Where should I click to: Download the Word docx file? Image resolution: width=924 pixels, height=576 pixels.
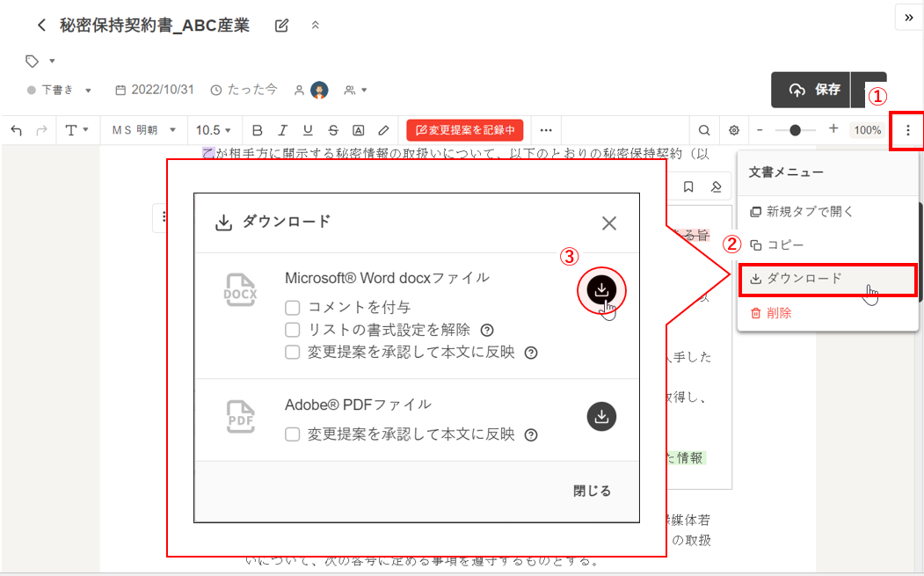click(x=601, y=289)
